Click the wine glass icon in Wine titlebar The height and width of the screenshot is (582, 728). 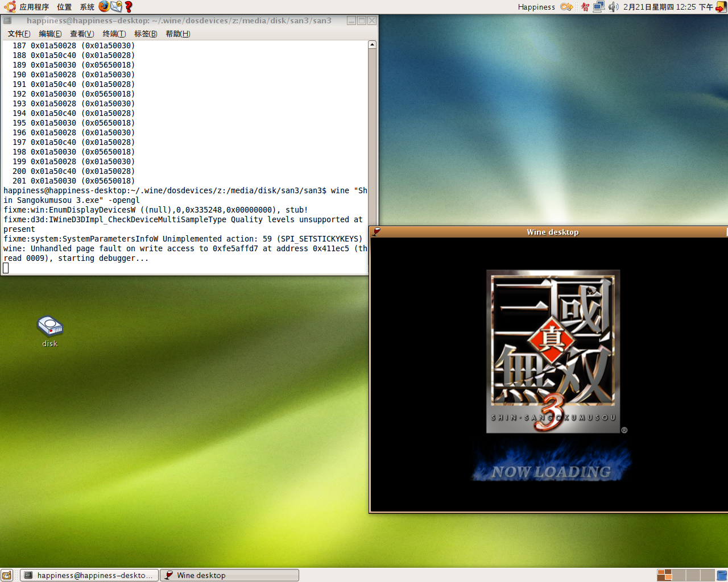click(x=377, y=232)
